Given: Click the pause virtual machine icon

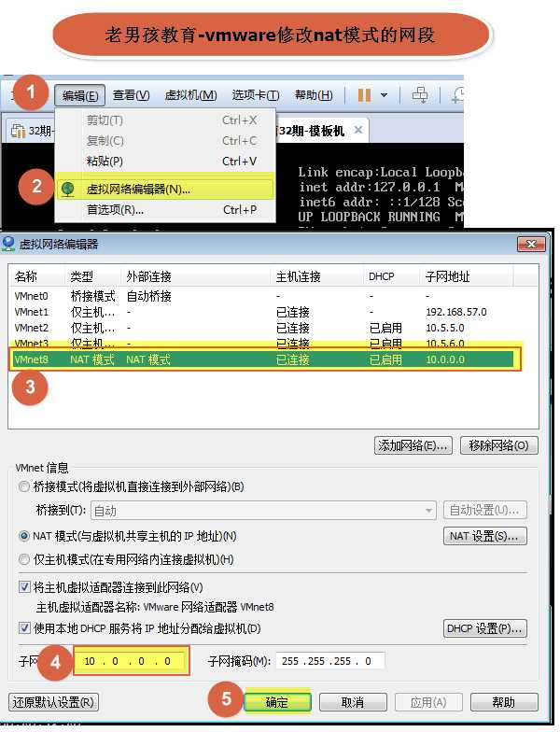Looking at the screenshot, I should (364, 95).
